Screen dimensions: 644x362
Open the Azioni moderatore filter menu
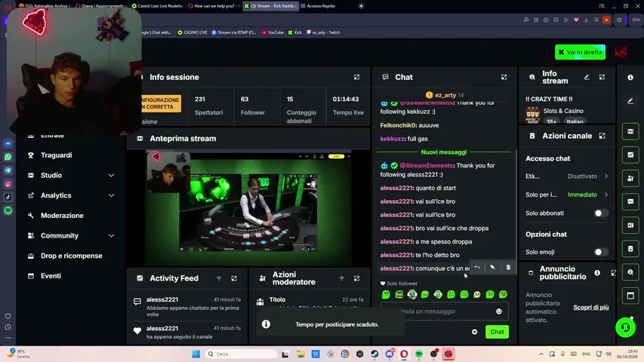(341, 278)
